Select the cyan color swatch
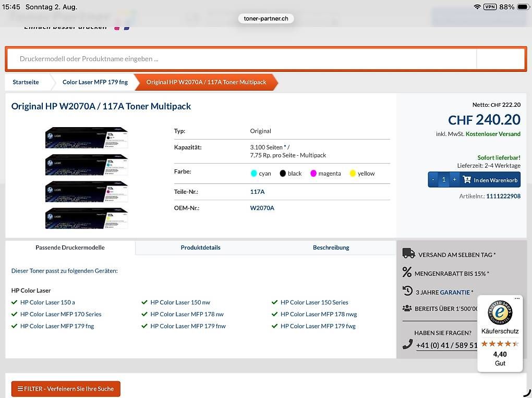 click(x=253, y=173)
